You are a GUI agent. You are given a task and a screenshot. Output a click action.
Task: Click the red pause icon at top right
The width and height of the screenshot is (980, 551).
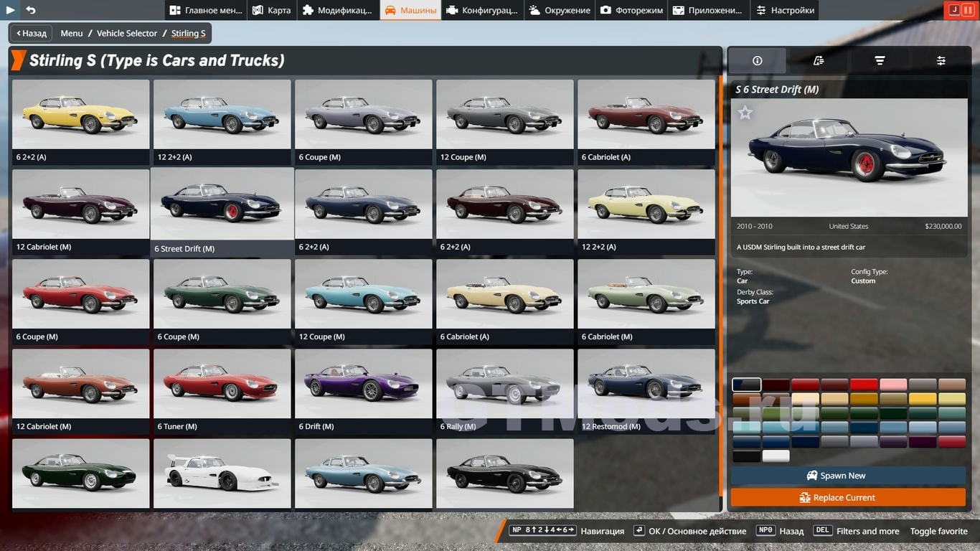(x=968, y=10)
